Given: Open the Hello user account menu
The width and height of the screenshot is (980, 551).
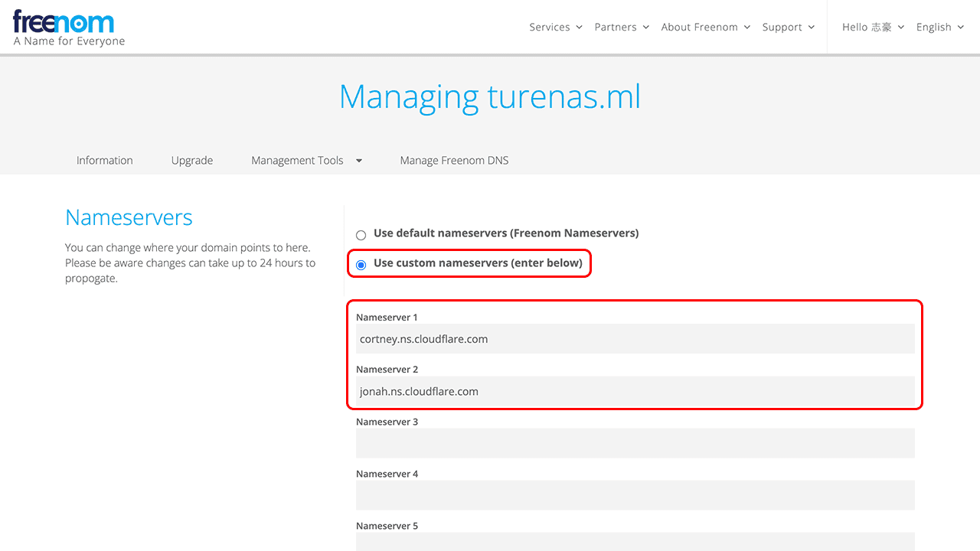Looking at the screenshot, I should tap(872, 27).
